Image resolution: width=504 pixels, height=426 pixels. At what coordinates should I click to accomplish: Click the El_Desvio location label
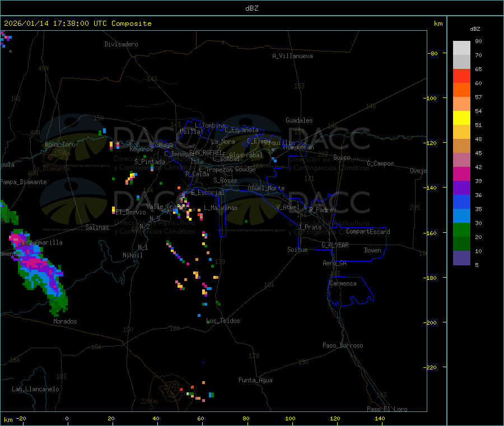pos(131,212)
